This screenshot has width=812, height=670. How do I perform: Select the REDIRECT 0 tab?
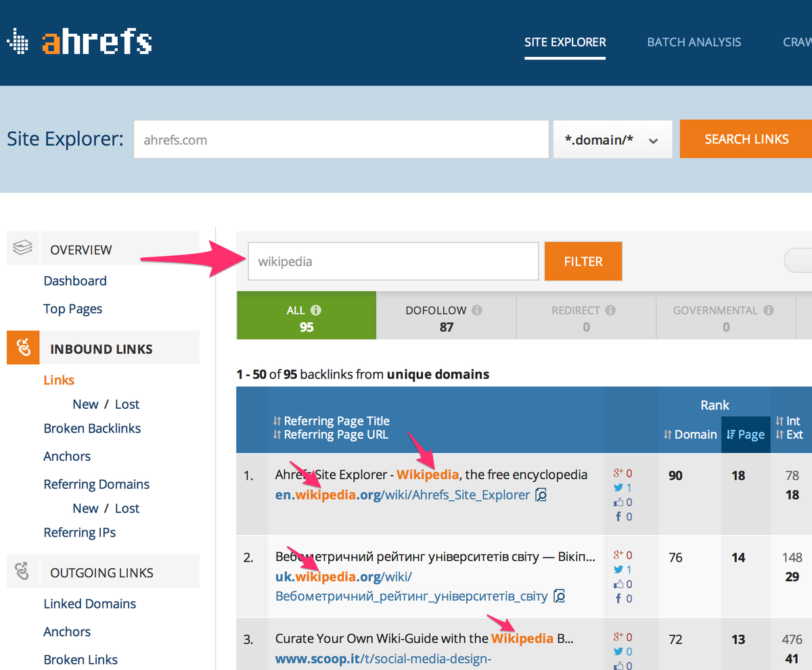(586, 315)
